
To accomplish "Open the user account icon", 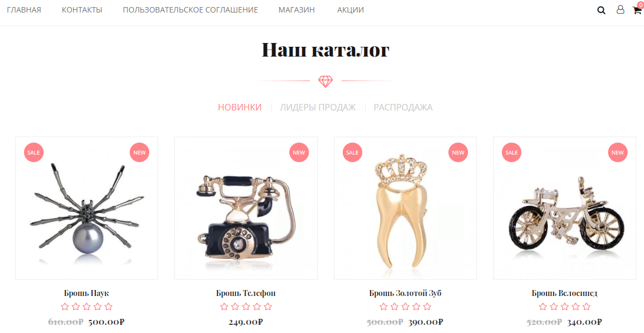I will point(621,9).
